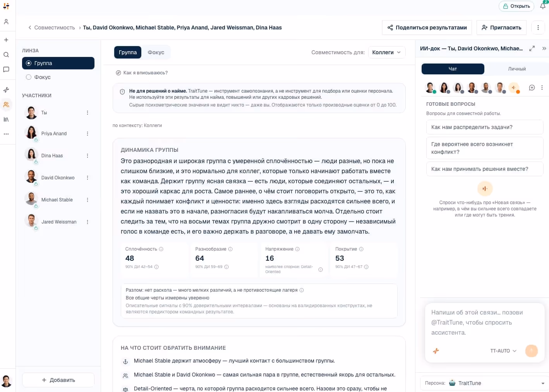The height and width of the screenshot is (392, 549).
Task: Open the Коллеги compatibility dropdown
Action: click(x=386, y=52)
